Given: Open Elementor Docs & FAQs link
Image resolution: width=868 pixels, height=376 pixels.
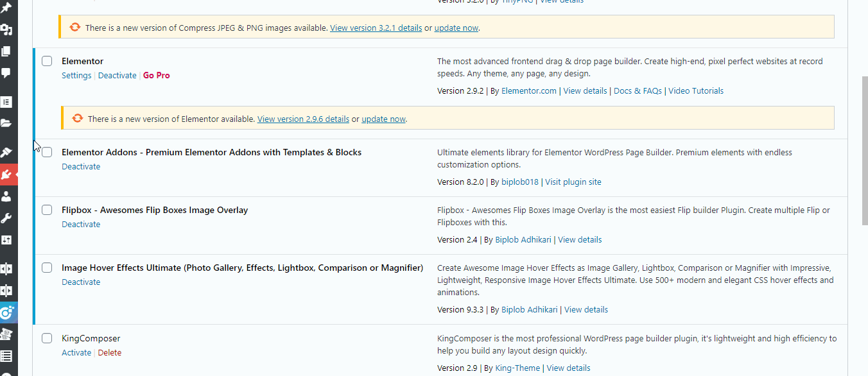Looking at the screenshot, I should 638,90.
